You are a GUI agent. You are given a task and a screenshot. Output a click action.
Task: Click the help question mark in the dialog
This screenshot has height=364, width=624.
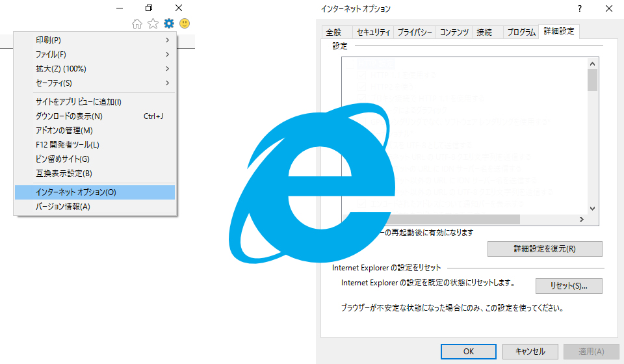(580, 8)
